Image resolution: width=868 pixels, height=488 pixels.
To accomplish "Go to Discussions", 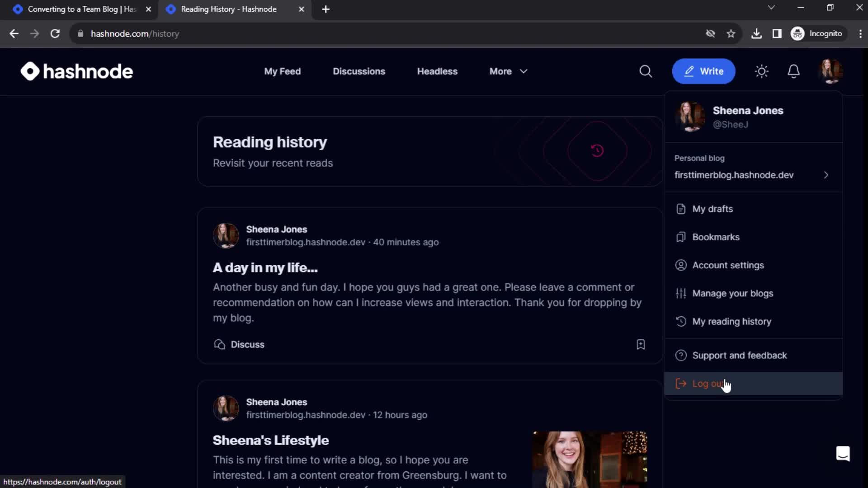I will point(359,71).
